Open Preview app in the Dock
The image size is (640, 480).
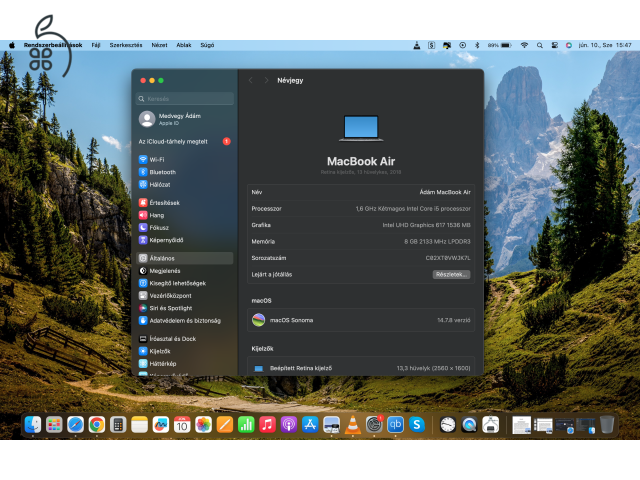(x=331, y=425)
